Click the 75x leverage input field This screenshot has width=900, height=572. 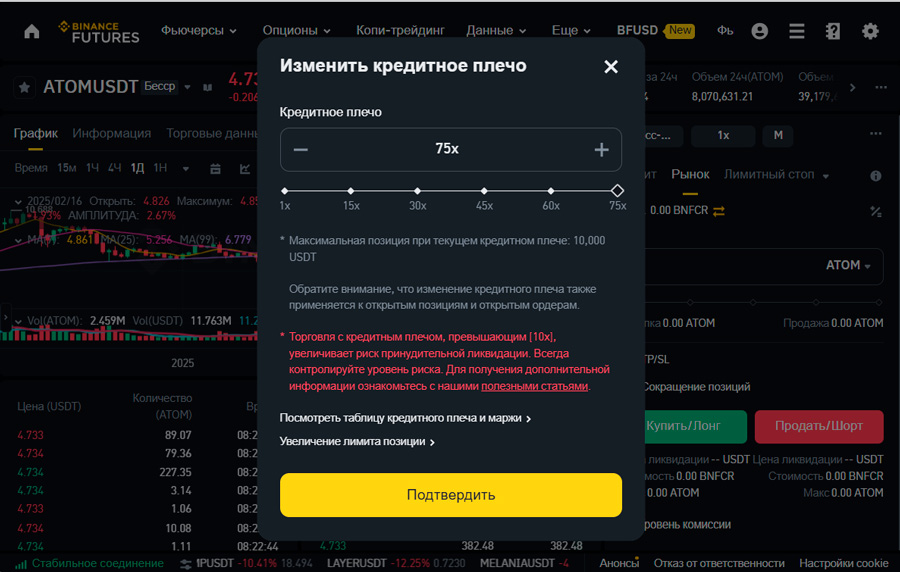pos(451,149)
